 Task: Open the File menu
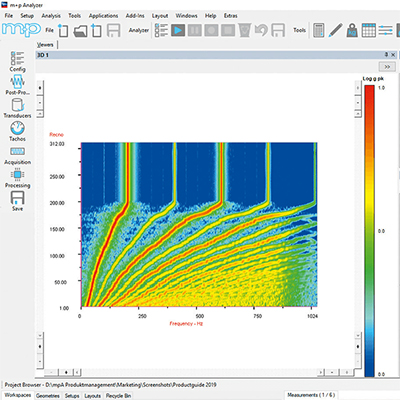(x=9, y=16)
